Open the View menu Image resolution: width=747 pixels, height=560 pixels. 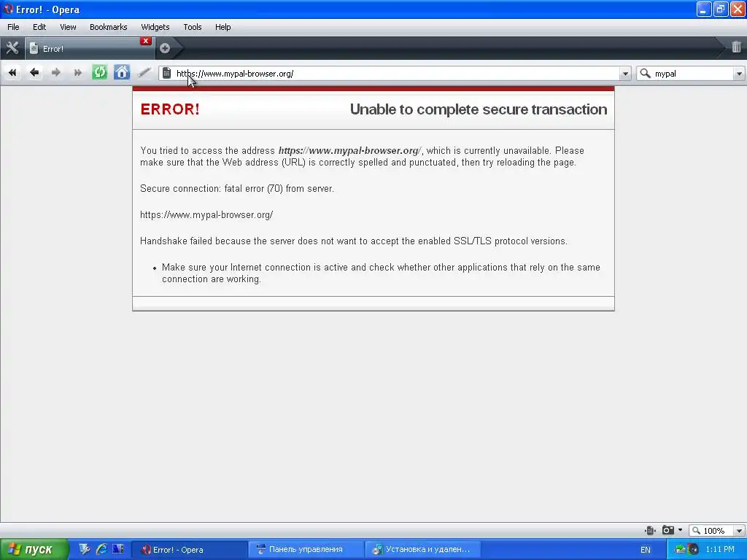(x=68, y=27)
